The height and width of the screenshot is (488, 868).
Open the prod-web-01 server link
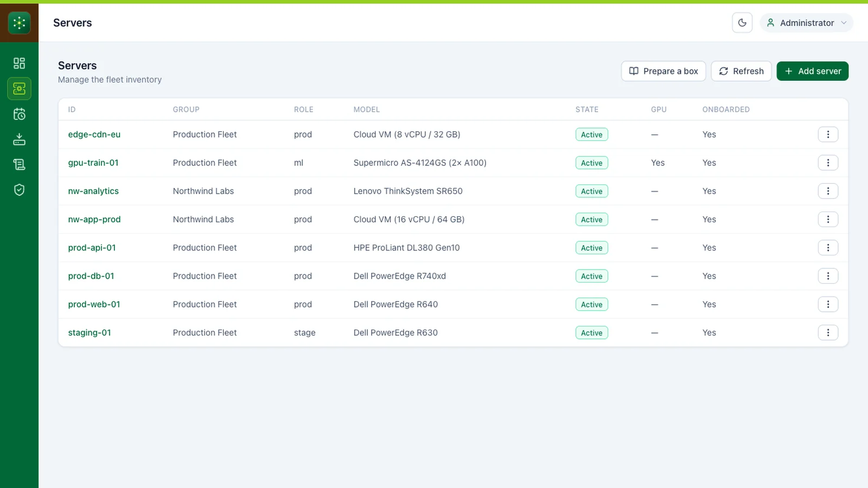point(94,304)
